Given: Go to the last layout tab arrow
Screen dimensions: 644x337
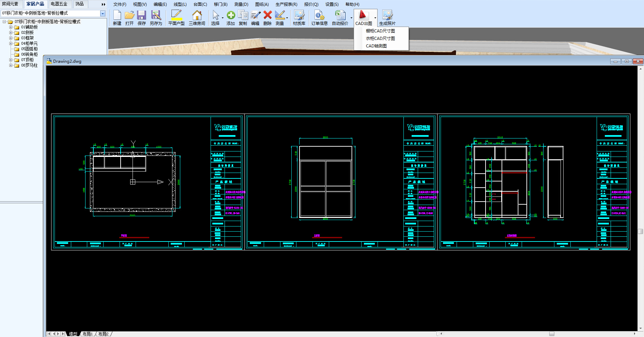Looking at the screenshot, I should tap(63, 334).
